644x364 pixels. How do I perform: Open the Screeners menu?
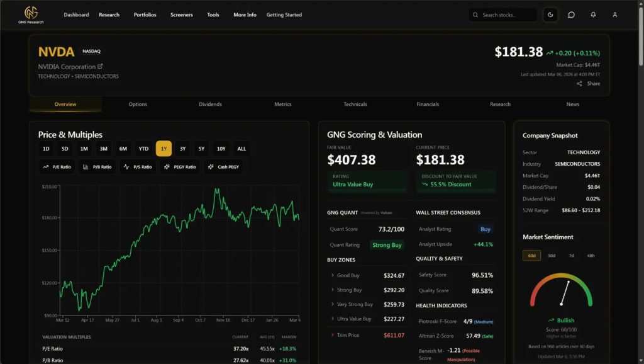pos(181,14)
